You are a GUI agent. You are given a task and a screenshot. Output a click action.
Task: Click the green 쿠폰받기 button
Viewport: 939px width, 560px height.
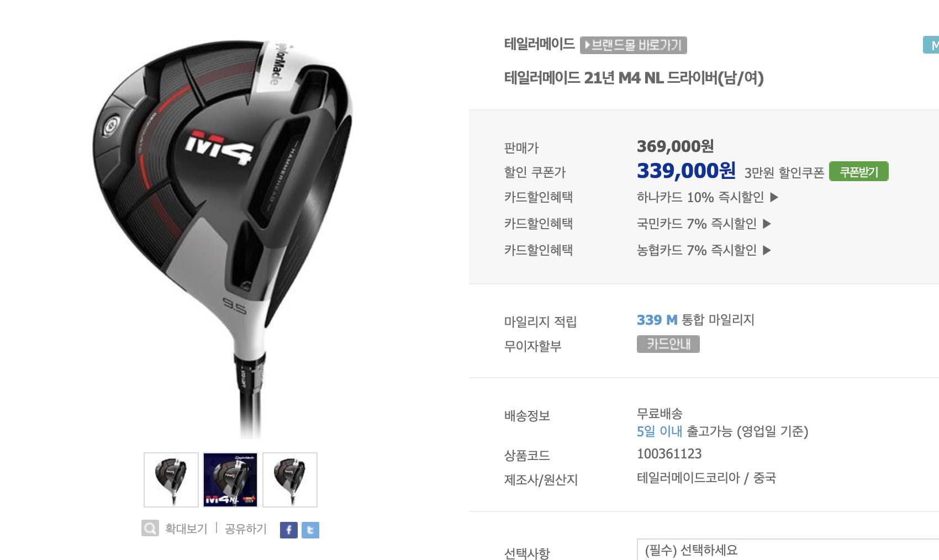(859, 172)
